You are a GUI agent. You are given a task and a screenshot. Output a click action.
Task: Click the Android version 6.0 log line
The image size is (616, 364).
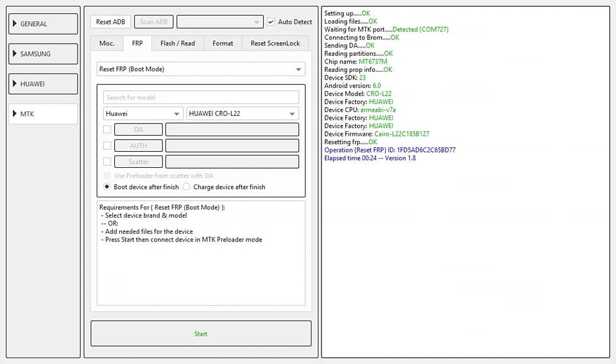(x=352, y=85)
